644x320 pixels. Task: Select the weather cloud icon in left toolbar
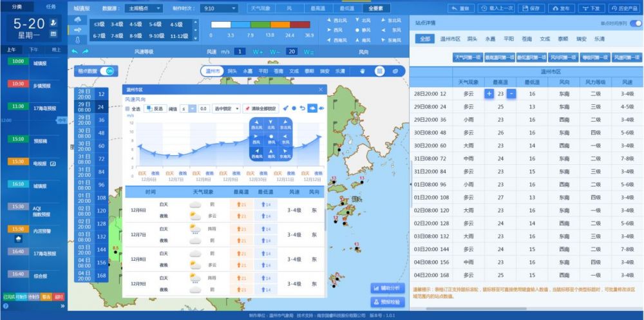(x=78, y=19)
